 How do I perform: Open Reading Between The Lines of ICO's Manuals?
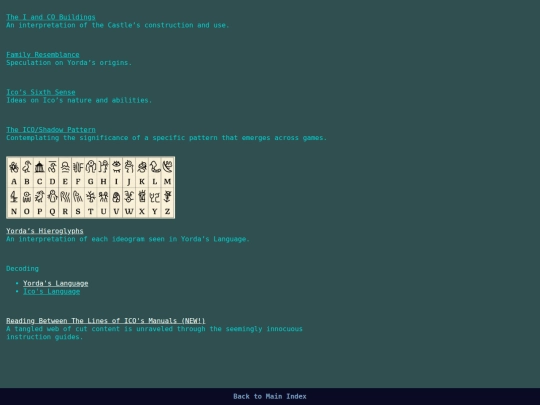(105, 321)
